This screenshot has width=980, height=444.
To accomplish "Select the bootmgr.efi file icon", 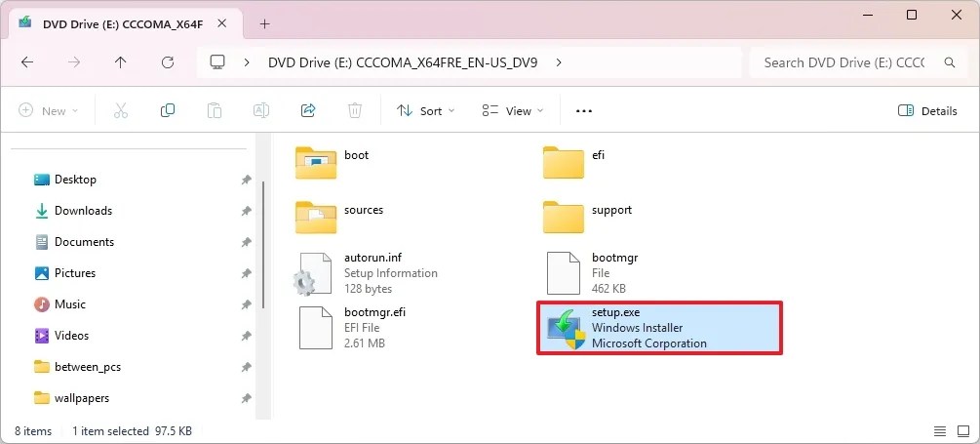I will click(316, 328).
